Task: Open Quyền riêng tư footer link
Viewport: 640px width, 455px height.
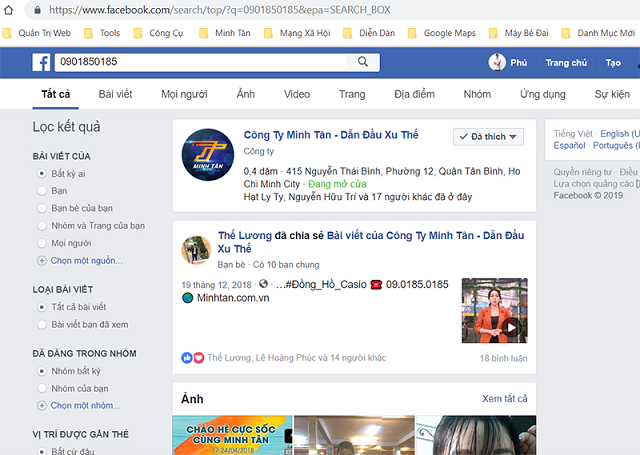Action: (583, 172)
